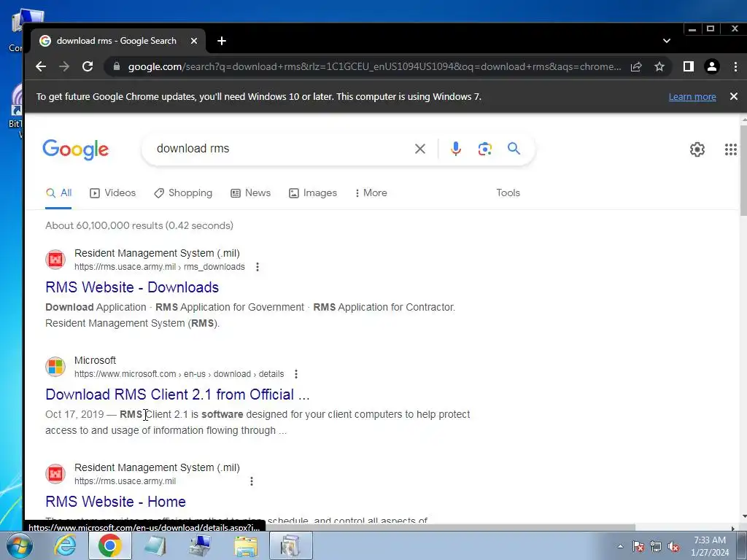Expand the tab search dropdown arrow
747x560 pixels.
coord(667,41)
